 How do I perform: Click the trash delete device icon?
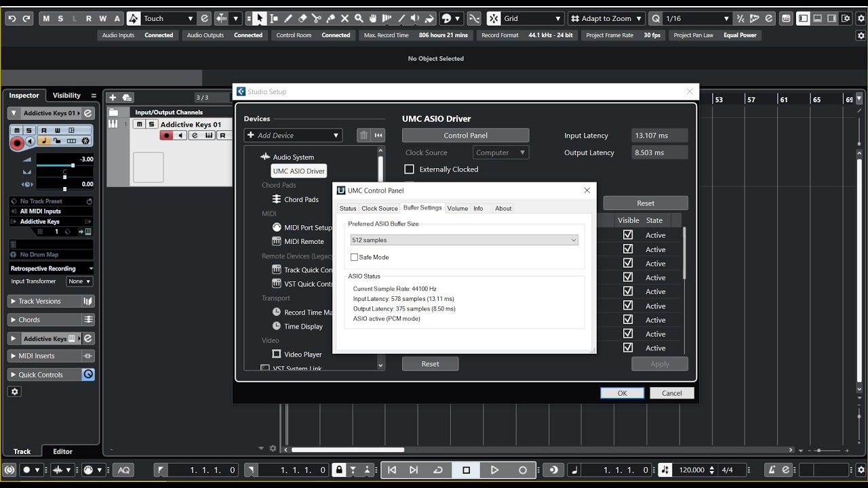click(x=364, y=136)
